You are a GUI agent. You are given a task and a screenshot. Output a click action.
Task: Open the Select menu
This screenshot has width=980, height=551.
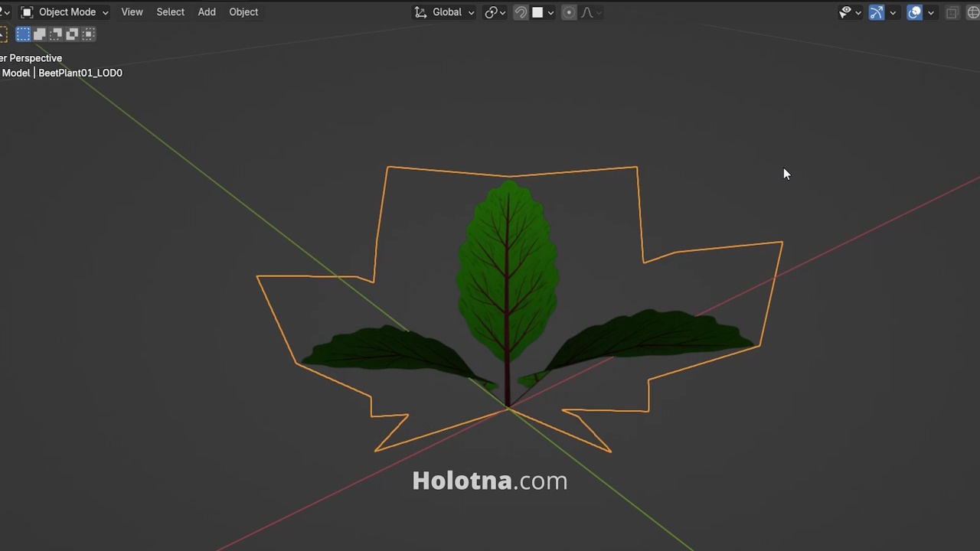pyautogui.click(x=170, y=12)
